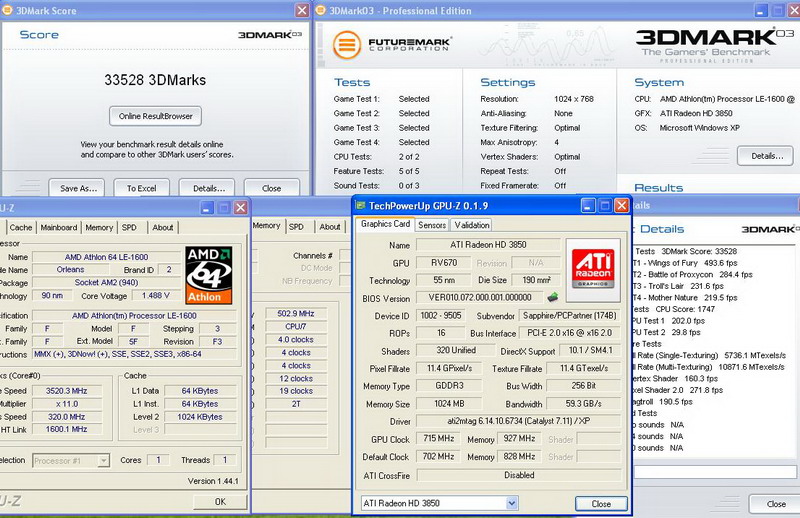Click the 3DMark03 Professional Edition title icon
Viewport: 800px width, 518px height.
coord(321,10)
